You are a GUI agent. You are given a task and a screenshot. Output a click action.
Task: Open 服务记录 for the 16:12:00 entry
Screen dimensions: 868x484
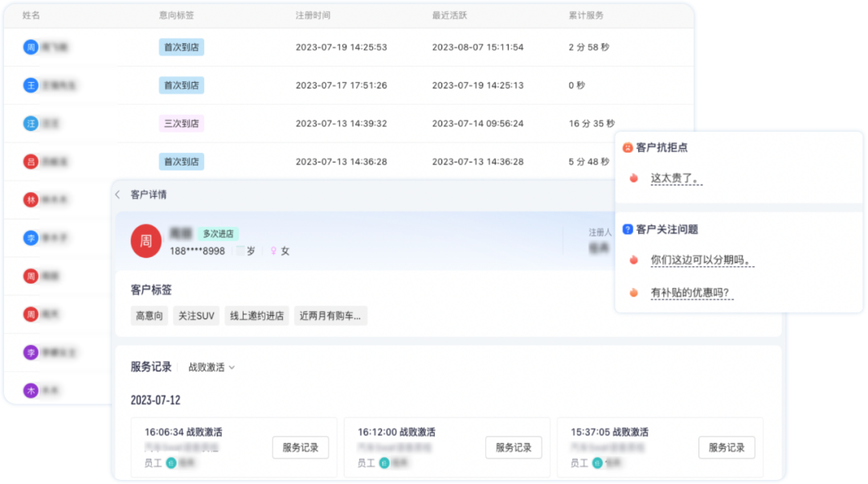pos(514,448)
